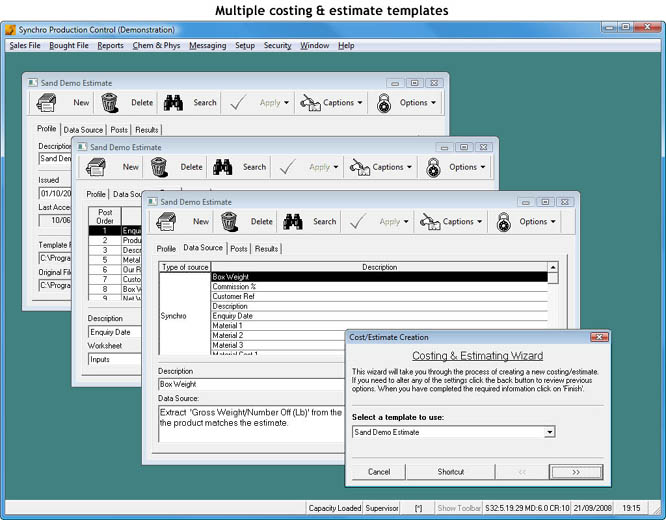Select post order row 5 in the middle window
This screenshot has width=666, height=520.
click(115, 260)
